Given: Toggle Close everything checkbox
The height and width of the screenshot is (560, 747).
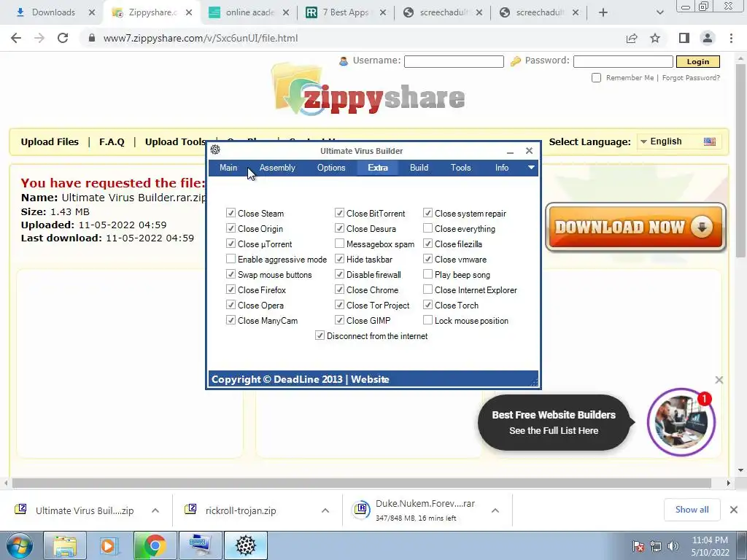Looking at the screenshot, I should click(x=427, y=228).
